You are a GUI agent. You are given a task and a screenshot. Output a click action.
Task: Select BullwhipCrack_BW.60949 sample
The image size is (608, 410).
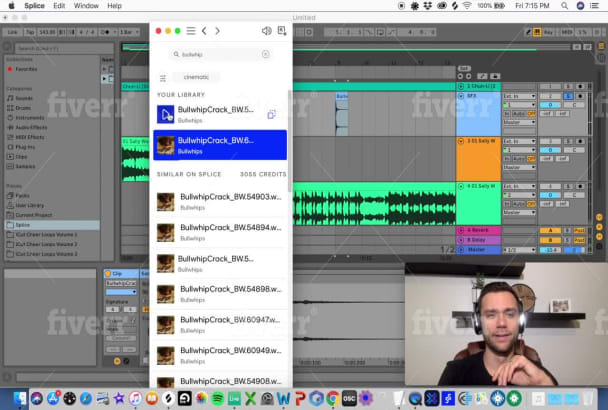coord(220,355)
